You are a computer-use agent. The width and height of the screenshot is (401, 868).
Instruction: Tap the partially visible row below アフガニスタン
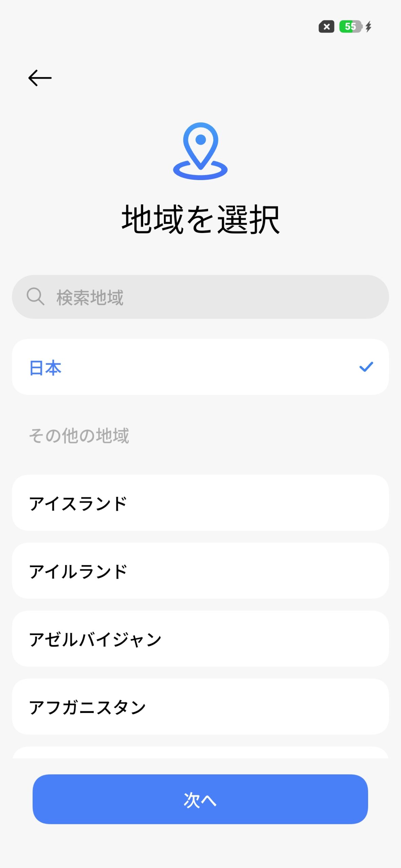[x=200, y=753]
